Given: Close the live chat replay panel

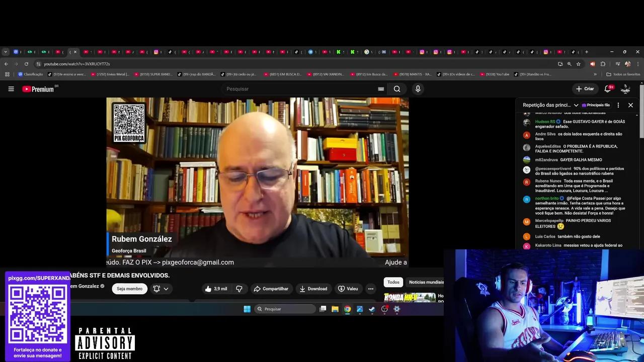Looking at the screenshot, I should tap(630, 105).
